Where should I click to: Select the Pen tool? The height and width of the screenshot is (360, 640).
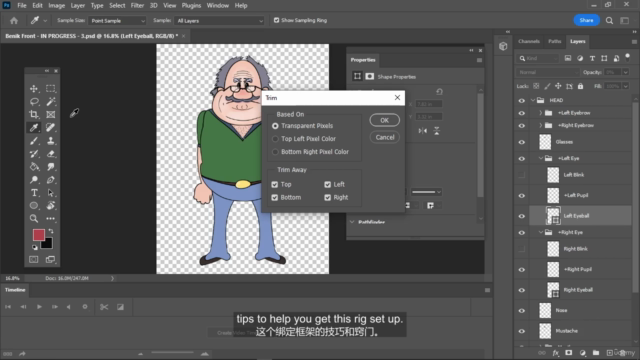click(x=51, y=180)
